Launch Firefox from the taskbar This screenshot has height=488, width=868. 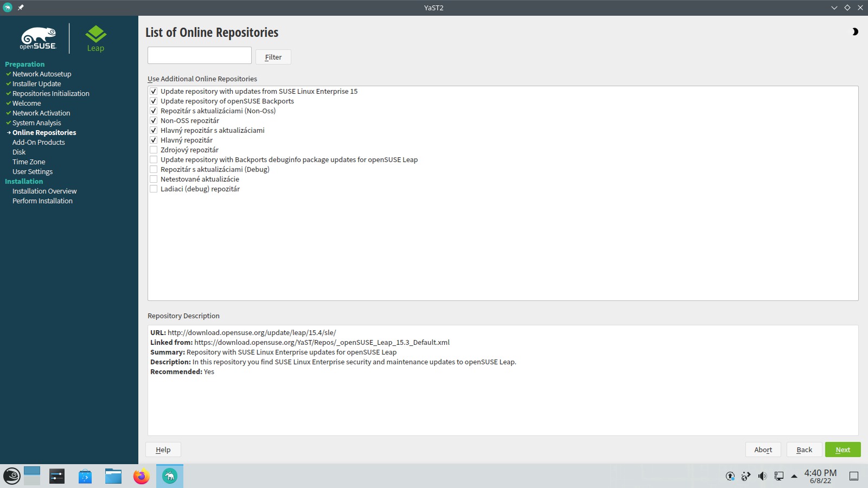coord(142,476)
